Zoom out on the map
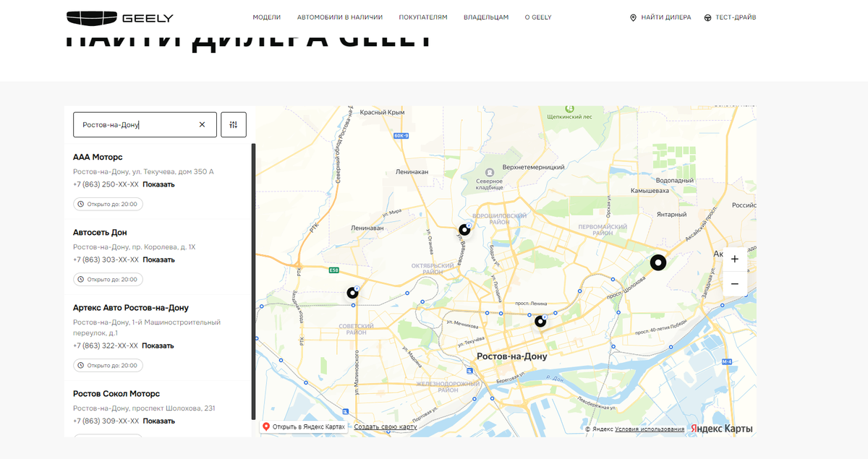The image size is (868, 459). (735, 284)
